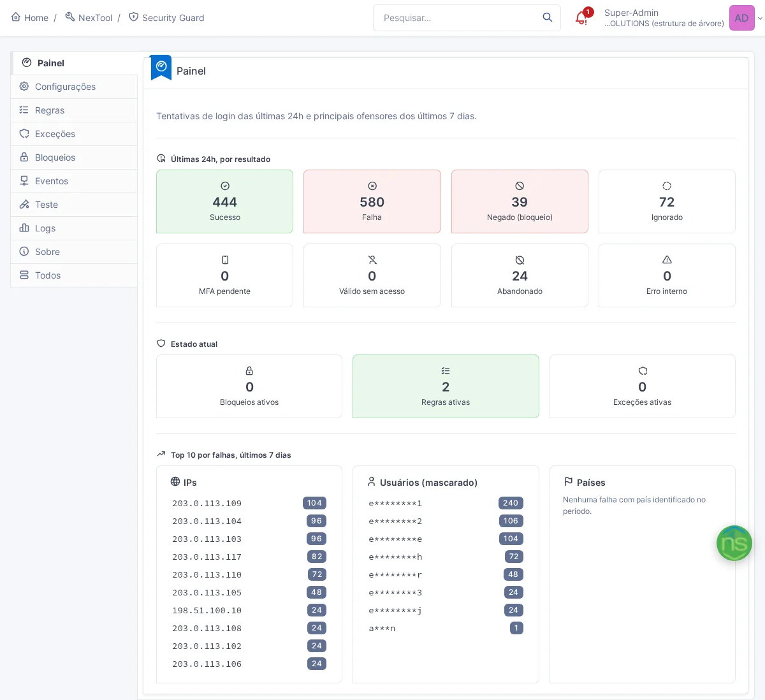Open the Painel sidebar tab

click(75, 63)
